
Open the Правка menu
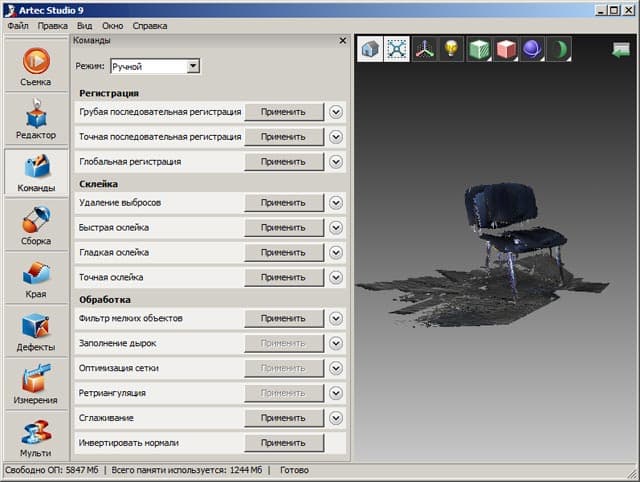[53, 26]
